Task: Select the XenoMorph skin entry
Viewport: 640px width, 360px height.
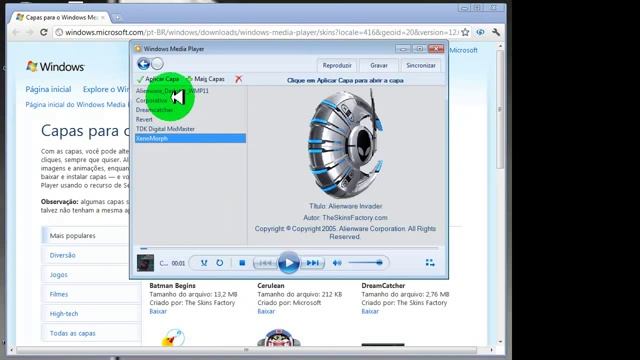Action: pyautogui.click(x=190, y=138)
